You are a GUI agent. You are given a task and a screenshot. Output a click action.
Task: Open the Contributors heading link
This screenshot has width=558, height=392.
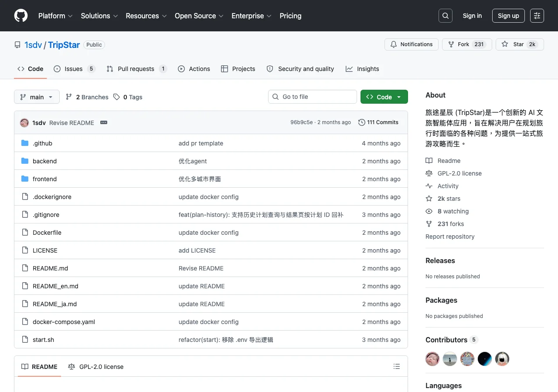coord(452,340)
